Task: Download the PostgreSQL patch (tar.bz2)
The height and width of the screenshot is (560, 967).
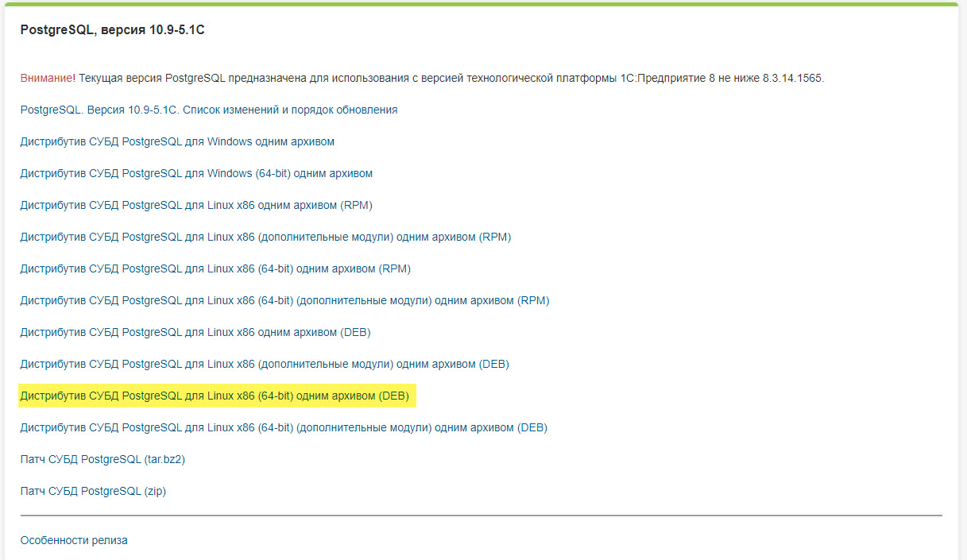Action: tap(103, 459)
